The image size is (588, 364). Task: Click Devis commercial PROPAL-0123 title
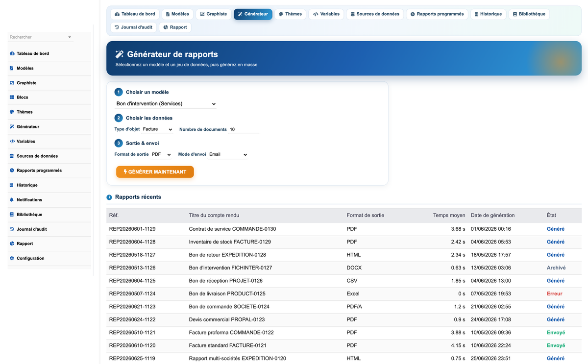point(227,319)
